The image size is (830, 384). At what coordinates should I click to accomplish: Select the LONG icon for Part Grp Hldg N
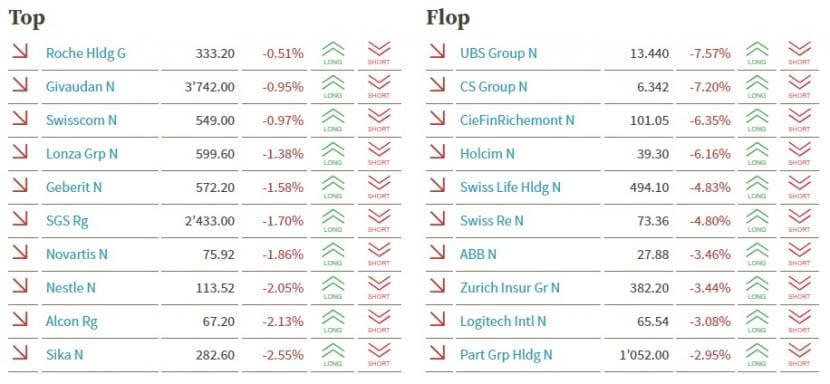coord(757,354)
